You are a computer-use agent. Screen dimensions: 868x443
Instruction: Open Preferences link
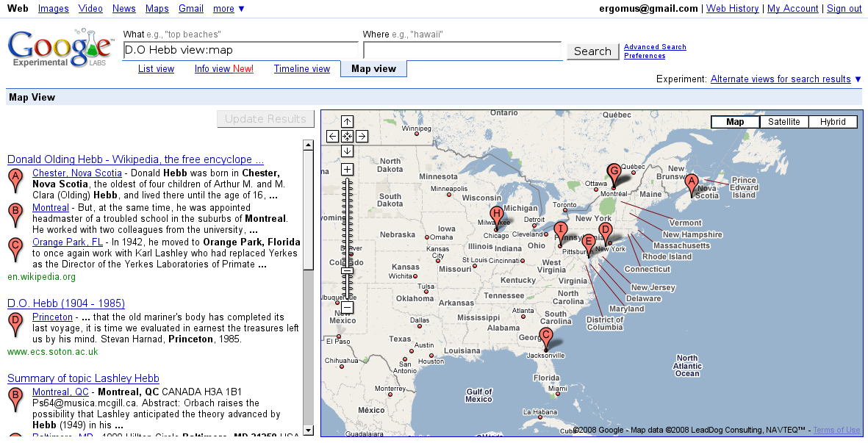(645, 56)
